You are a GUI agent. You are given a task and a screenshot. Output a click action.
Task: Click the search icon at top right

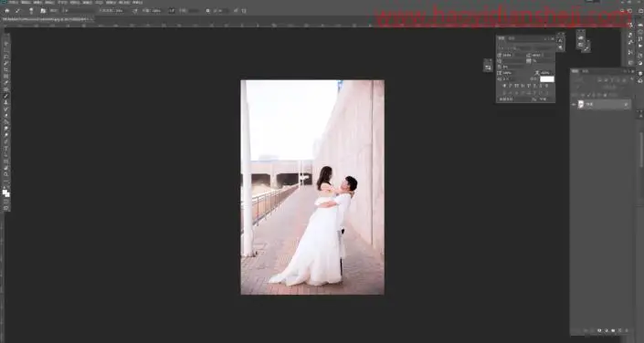[x=623, y=11]
